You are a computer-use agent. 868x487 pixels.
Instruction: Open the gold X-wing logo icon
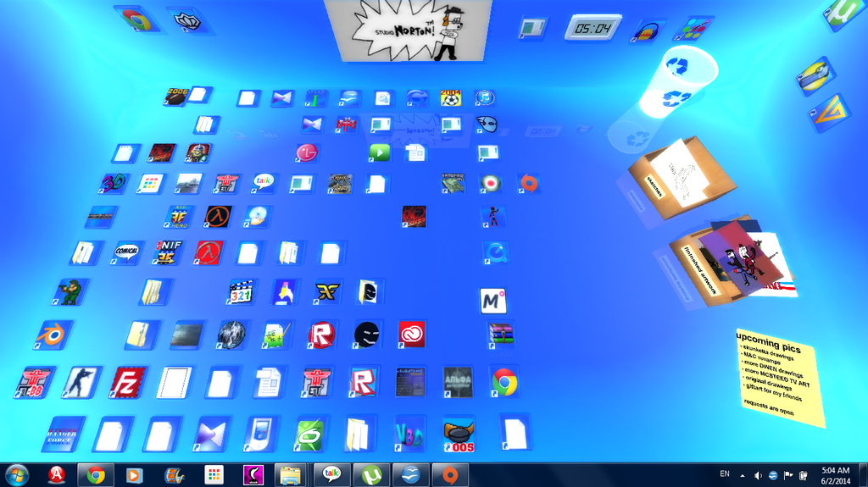pyautogui.click(x=327, y=292)
